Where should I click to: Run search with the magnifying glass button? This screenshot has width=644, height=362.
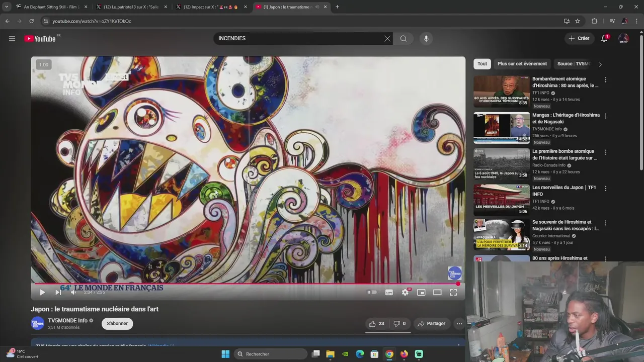[404, 38]
